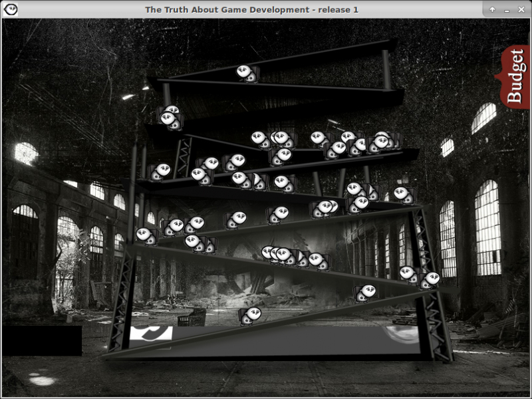Select leftmost developer on the crowded upper shelf
This screenshot has width=532, height=399.
click(x=261, y=140)
